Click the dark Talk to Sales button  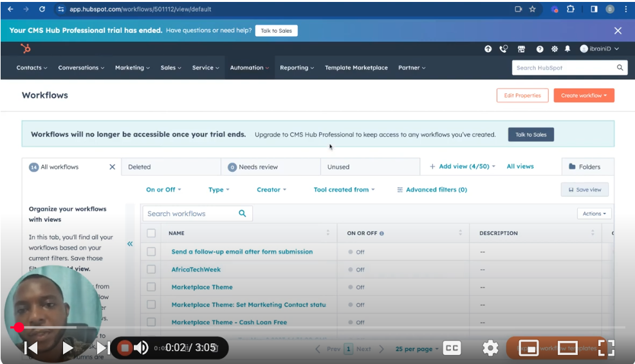click(531, 135)
